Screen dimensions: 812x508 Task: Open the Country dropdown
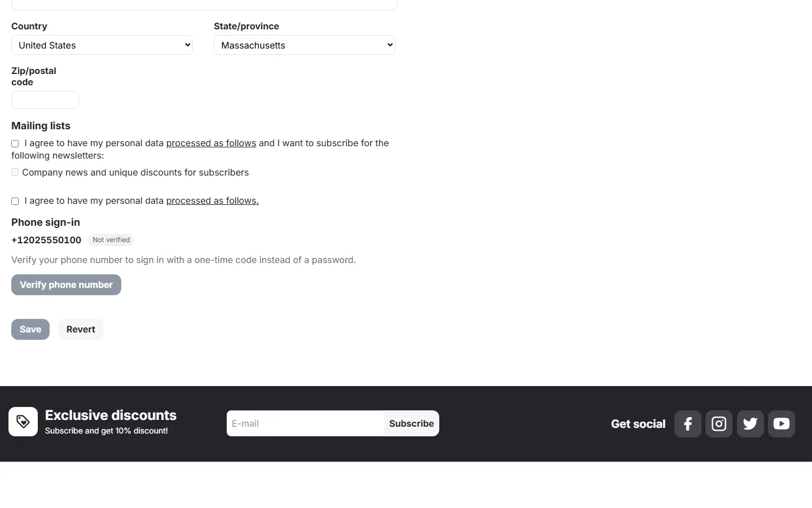click(x=102, y=45)
